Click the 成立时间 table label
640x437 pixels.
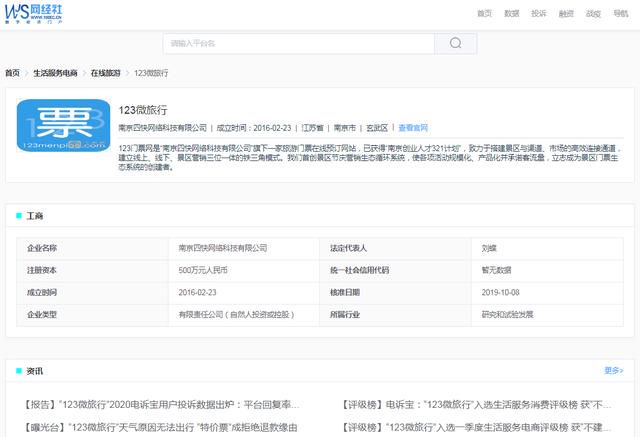point(42,292)
